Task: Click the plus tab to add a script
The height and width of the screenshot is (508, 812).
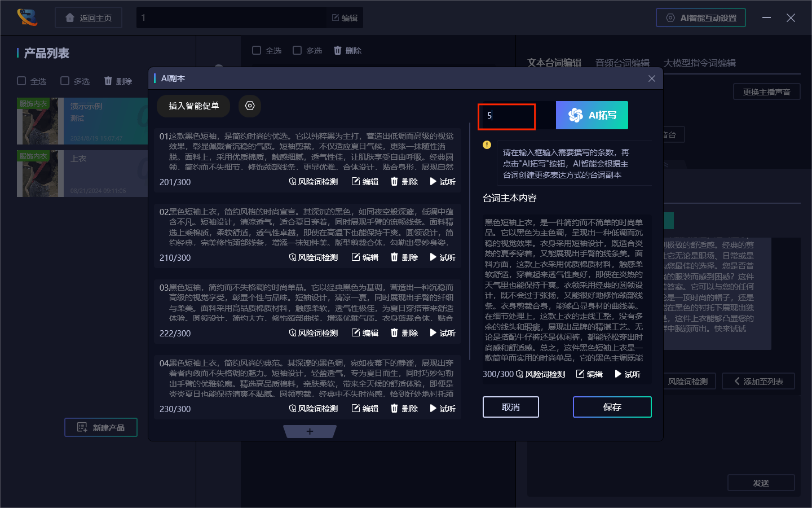Action: 310,432
